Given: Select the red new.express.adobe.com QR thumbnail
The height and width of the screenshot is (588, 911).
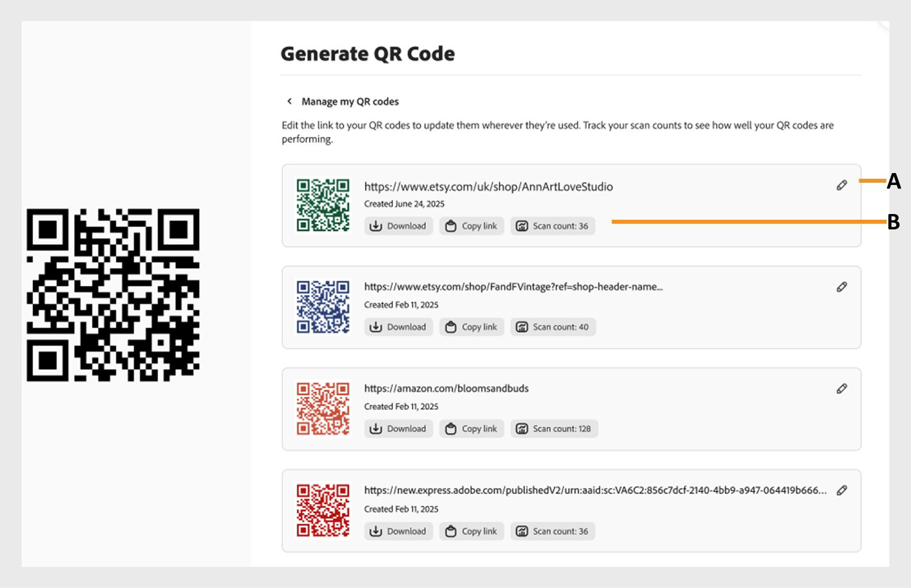Looking at the screenshot, I should point(323,510).
